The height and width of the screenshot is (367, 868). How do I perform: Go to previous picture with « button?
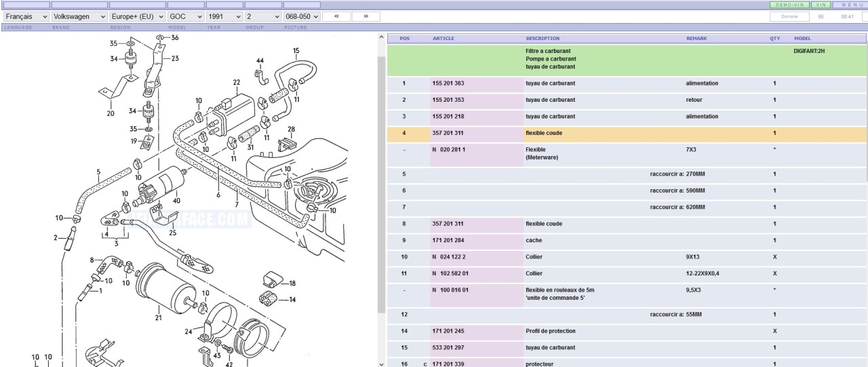click(x=336, y=16)
